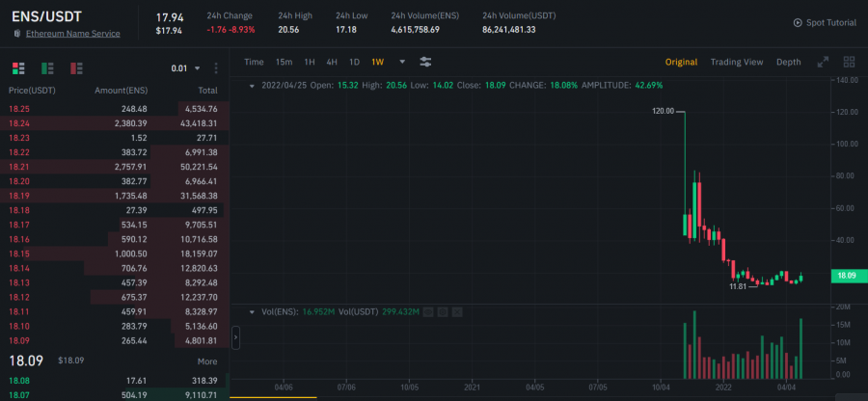
Task: Remove the volume indicator
Action: (x=457, y=312)
